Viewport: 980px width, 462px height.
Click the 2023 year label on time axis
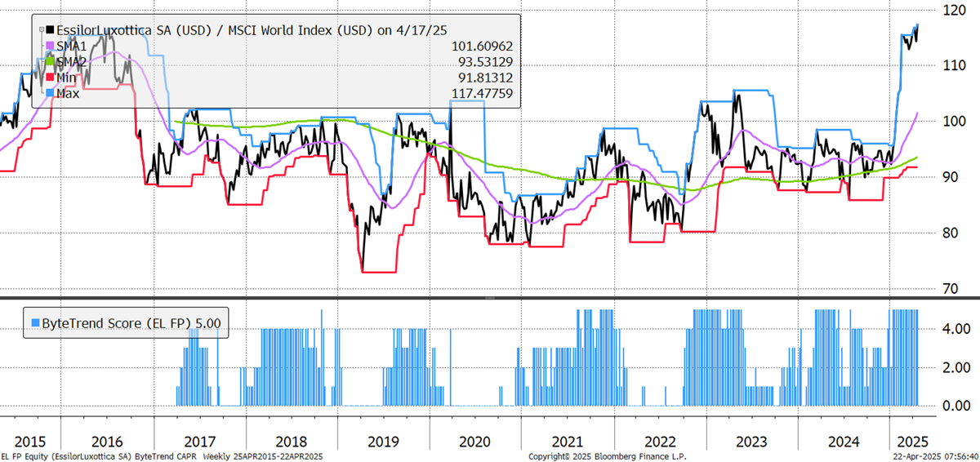pos(751,442)
